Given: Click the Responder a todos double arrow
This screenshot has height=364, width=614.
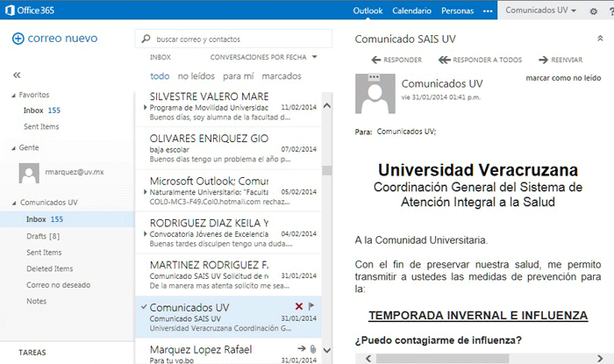Looking at the screenshot, I should (x=444, y=60).
